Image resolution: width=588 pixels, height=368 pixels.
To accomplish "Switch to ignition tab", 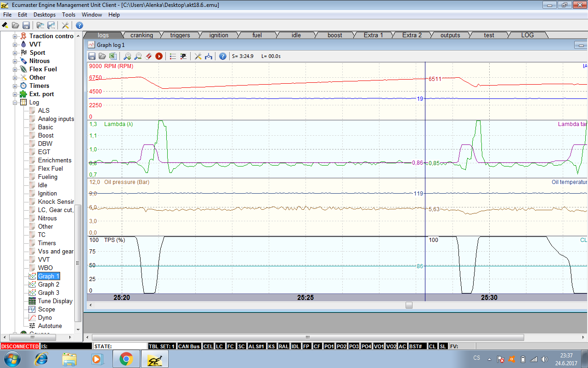I will [219, 35].
